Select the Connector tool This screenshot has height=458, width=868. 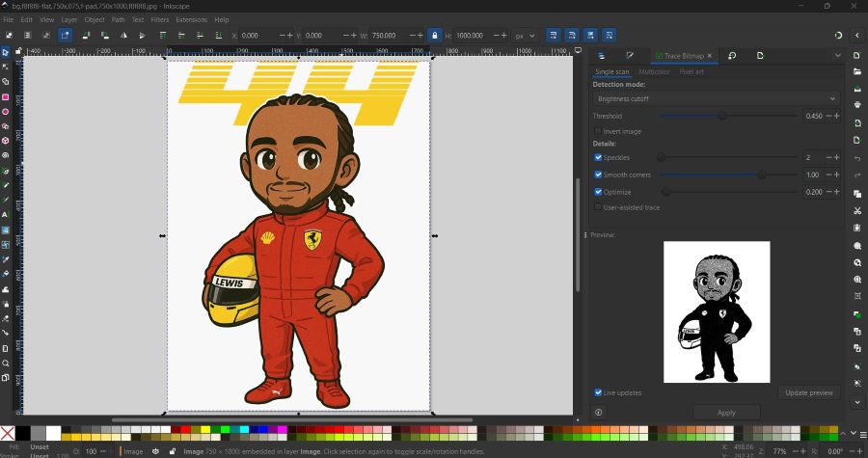pos(6,333)
